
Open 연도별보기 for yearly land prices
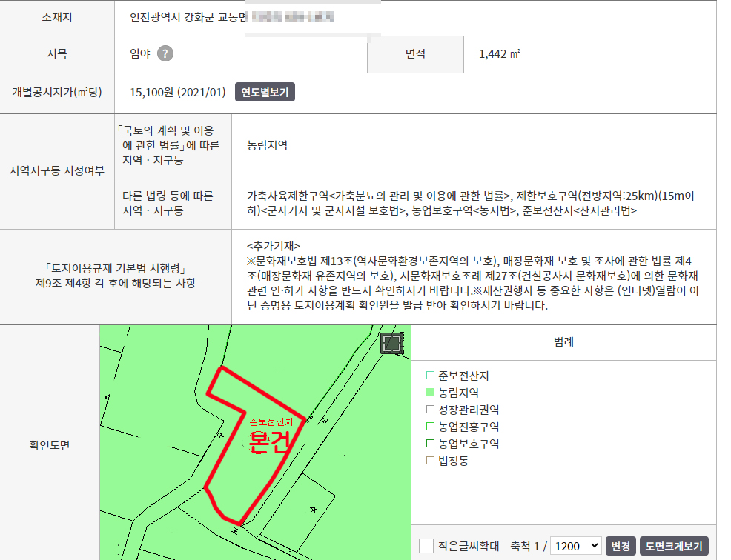[265, 93]
